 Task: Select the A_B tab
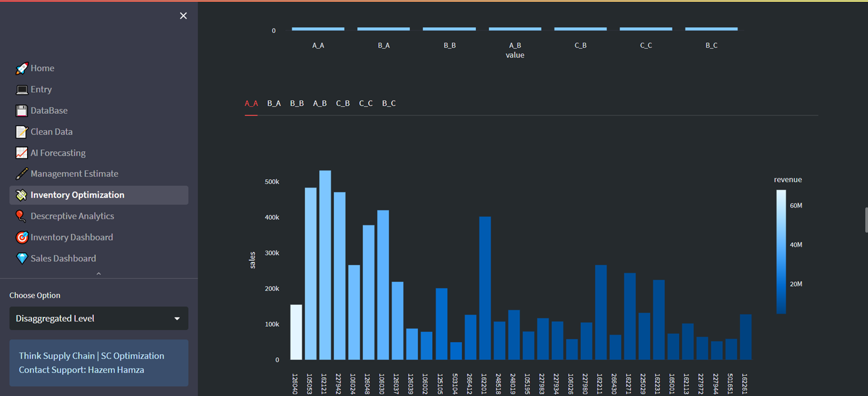[319, 103]
